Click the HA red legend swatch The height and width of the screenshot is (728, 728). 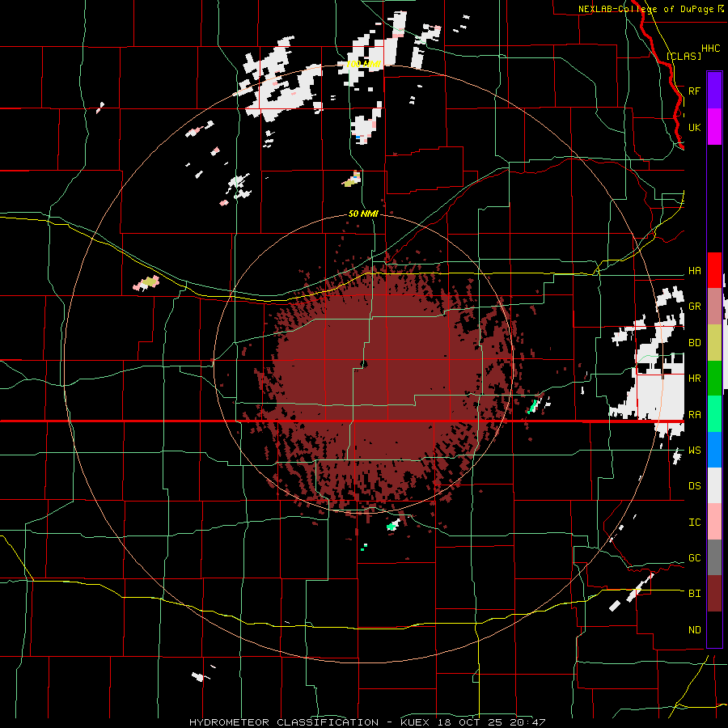click(x=714, y=270)
